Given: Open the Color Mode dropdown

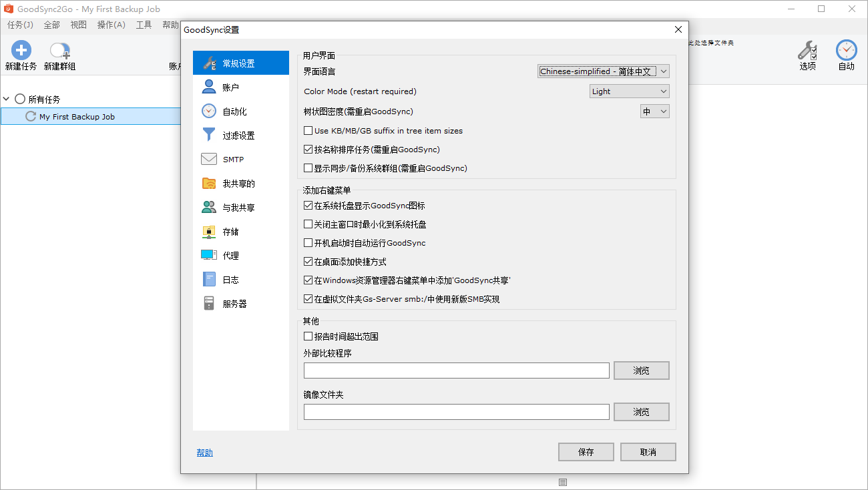Looking at the screenshot, I should click(x=628, y=91).
